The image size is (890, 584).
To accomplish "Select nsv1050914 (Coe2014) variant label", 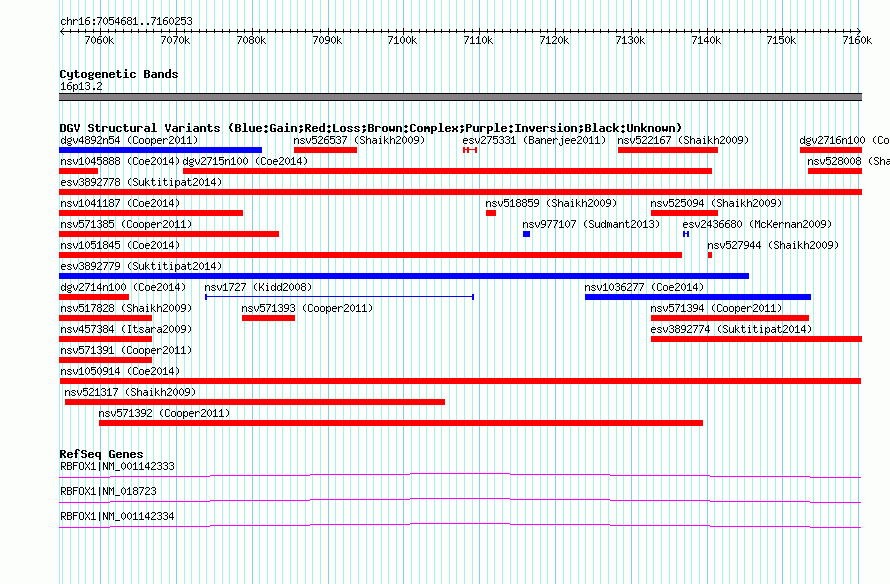I will 120,371.
